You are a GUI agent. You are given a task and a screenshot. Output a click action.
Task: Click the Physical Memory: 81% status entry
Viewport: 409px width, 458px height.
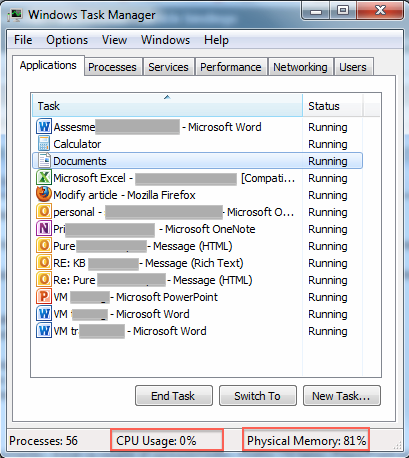[x=306, y=440]
